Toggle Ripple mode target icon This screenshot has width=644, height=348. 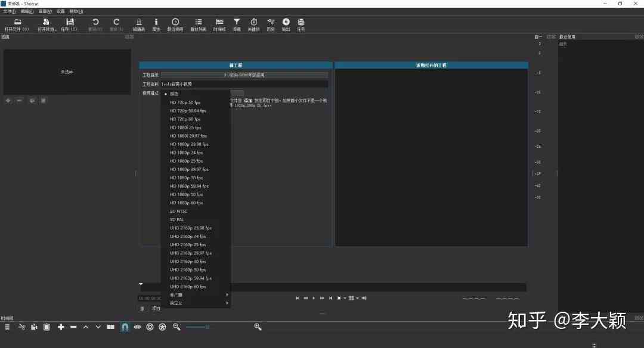(x=150, y=327)
